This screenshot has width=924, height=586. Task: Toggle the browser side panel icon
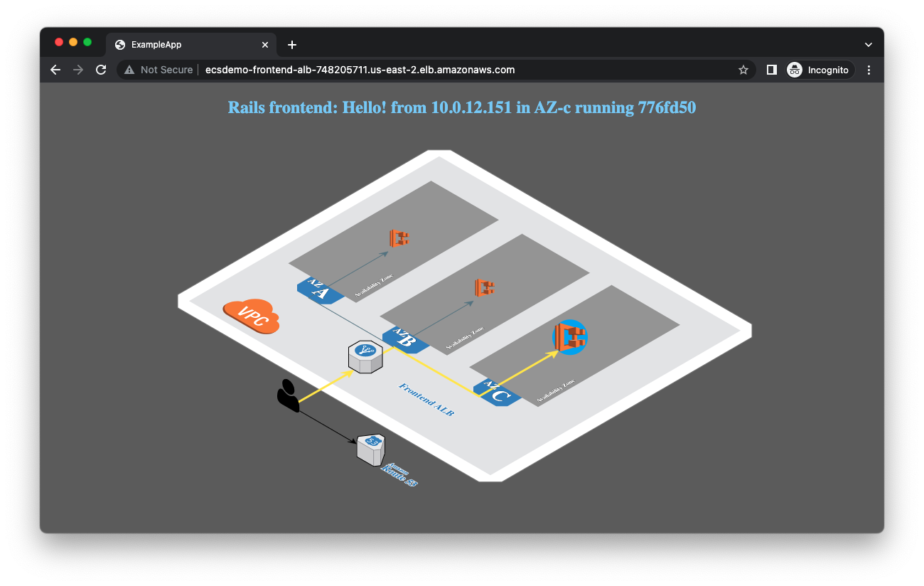771,70
